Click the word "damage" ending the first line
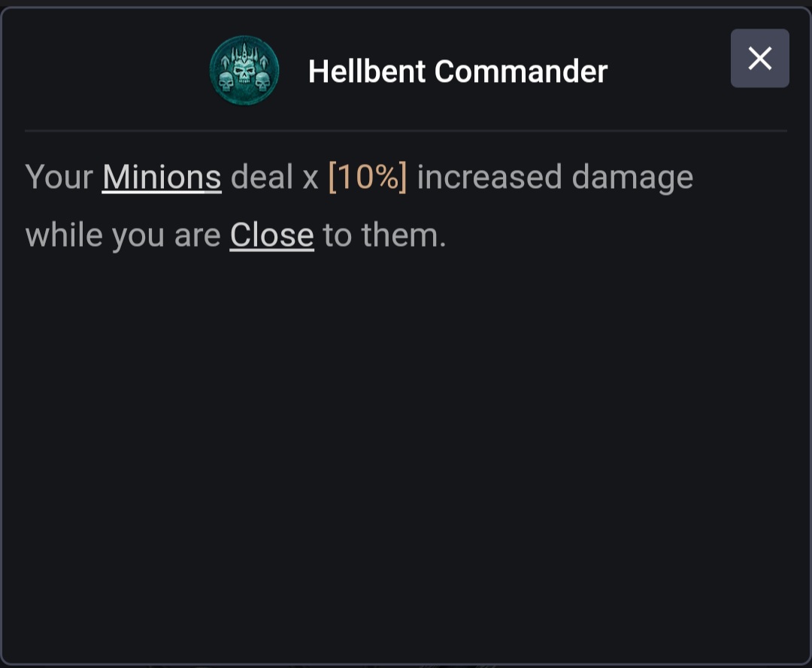 coord(632,178)
